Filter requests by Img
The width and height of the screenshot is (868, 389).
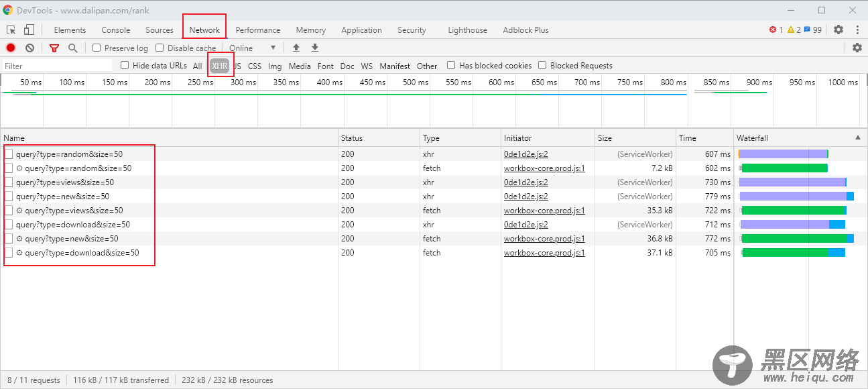[275, 66]
